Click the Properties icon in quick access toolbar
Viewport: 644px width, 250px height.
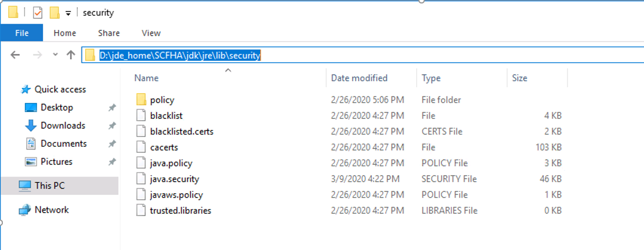point(37,13)
